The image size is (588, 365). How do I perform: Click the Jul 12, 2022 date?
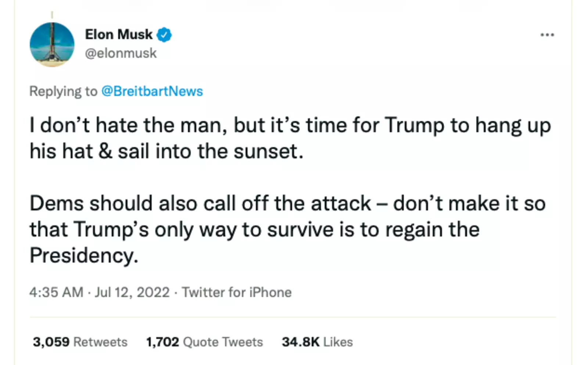(x=132, y=293)
